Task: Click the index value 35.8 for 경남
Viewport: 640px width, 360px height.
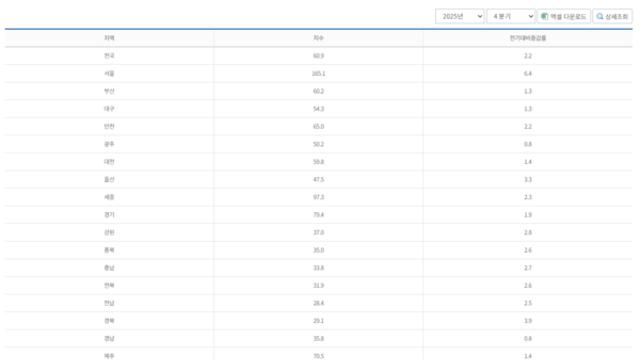Action: click(318, 338)
